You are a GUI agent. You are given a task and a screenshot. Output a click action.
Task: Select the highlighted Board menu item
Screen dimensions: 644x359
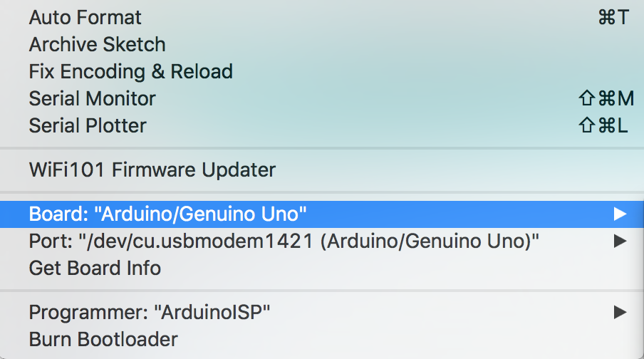coord(322,214)
